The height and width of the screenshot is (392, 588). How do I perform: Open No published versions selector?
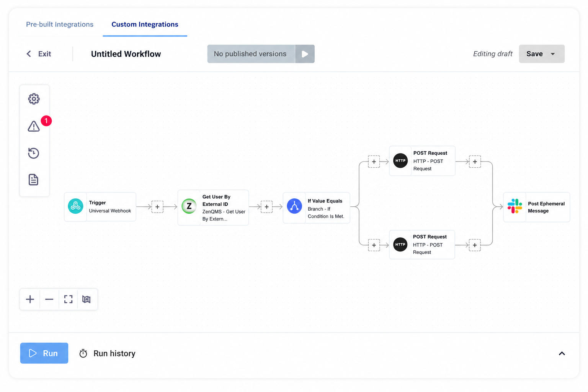coord(251,54)
